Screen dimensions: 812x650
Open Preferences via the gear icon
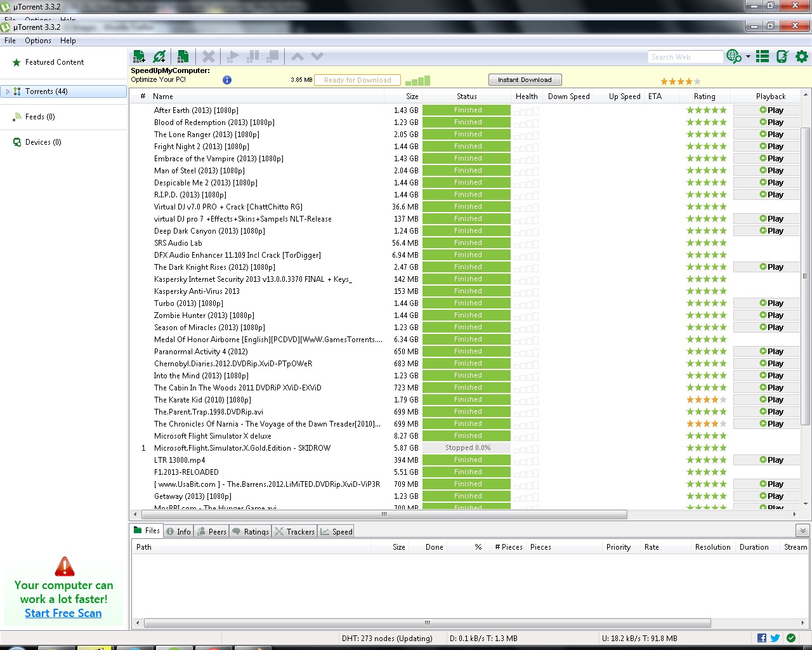(x=802, y=56)
